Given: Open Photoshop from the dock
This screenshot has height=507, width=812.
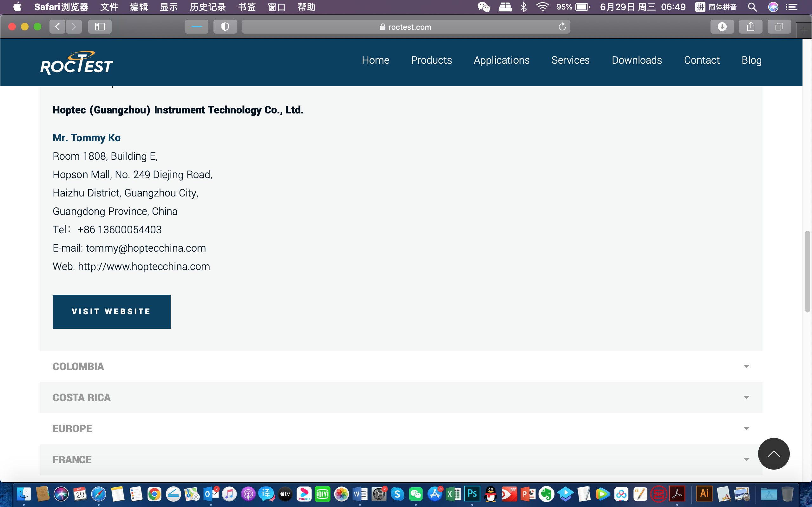Looking at the screenshot, I should point(472,494).
